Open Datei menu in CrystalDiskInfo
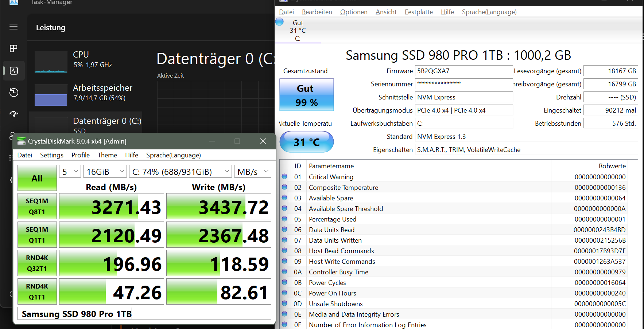The height and width of the screenshot is (329, 644). point(287,12)
